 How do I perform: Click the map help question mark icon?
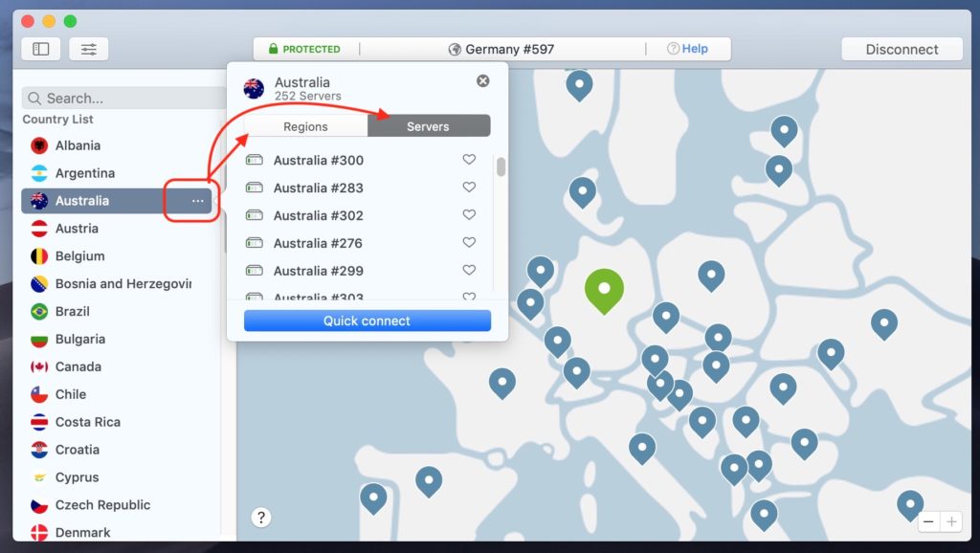pyautogui.click(x=261, y=518)
